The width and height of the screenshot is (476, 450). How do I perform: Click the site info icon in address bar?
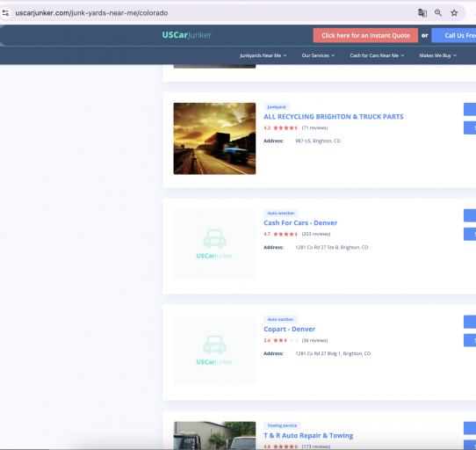pos(5,13)
